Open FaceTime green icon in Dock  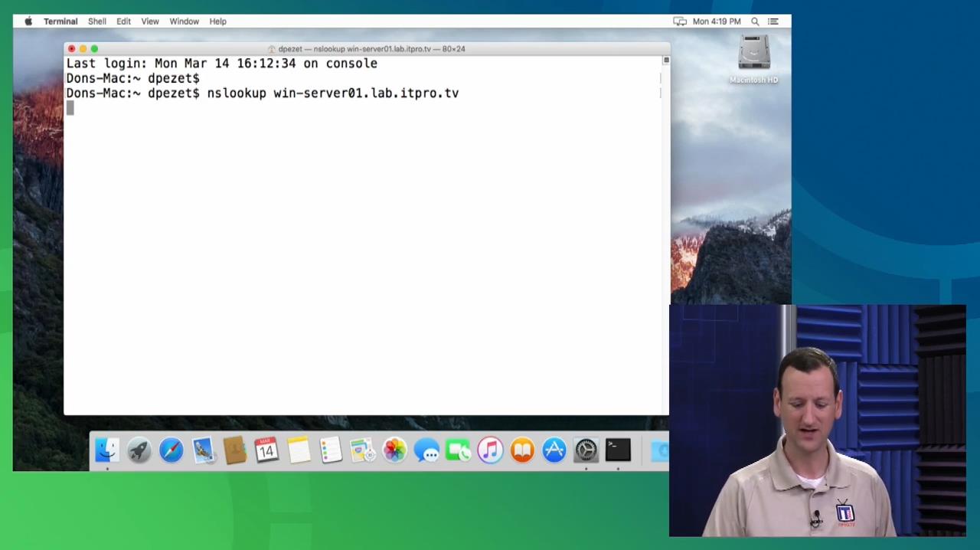coord(458,450)
